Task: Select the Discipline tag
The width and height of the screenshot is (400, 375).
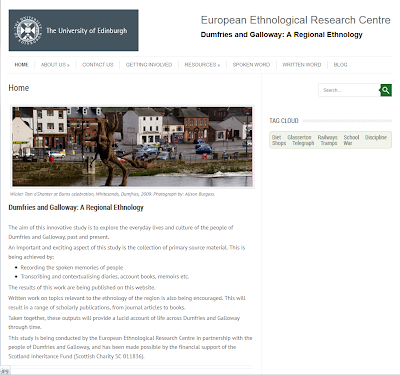Action: [x=376, y=137]
